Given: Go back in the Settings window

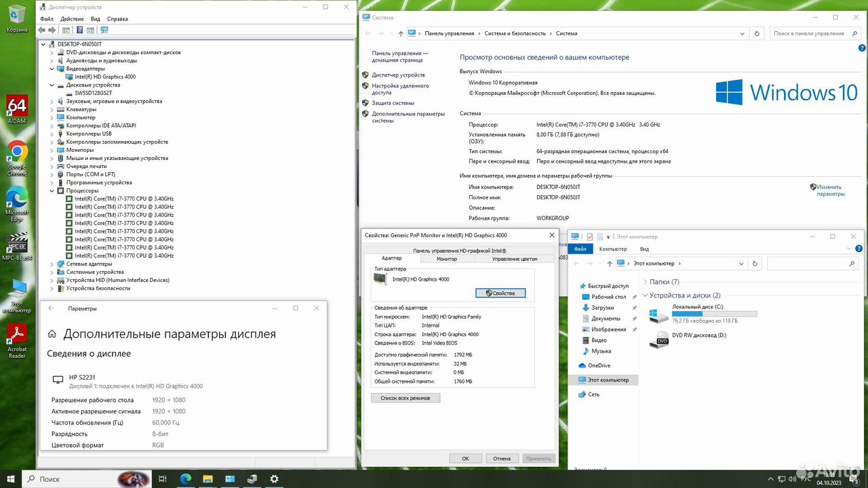Looking at the screenshot, I should 51,308.
